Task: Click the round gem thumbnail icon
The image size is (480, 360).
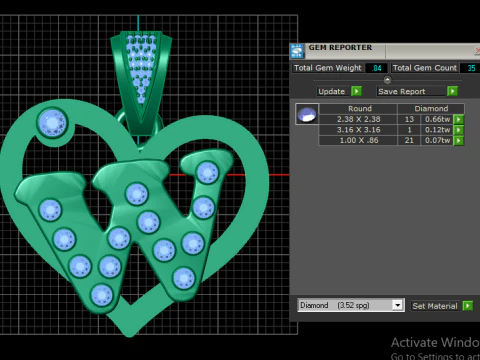Action: (307, 114)
